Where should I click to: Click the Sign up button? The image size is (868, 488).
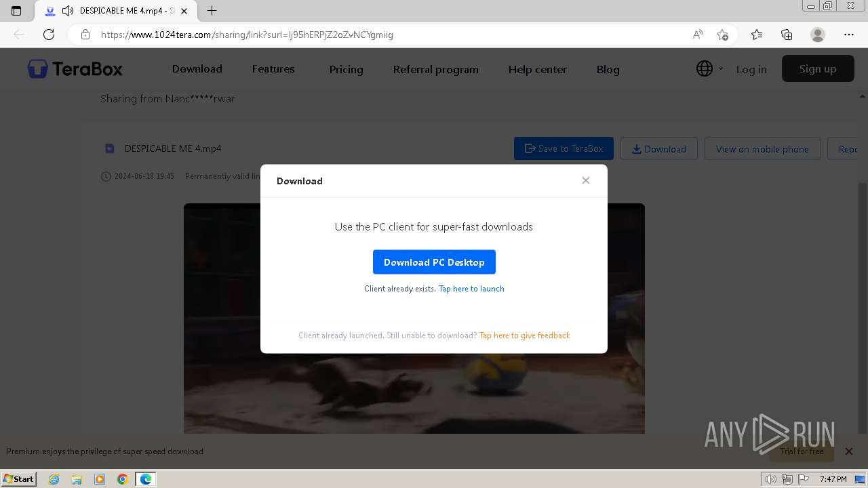818,68
